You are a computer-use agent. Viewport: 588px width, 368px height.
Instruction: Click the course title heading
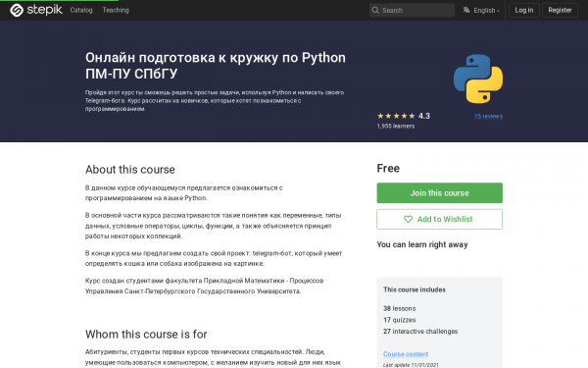(x=216, y=66)
